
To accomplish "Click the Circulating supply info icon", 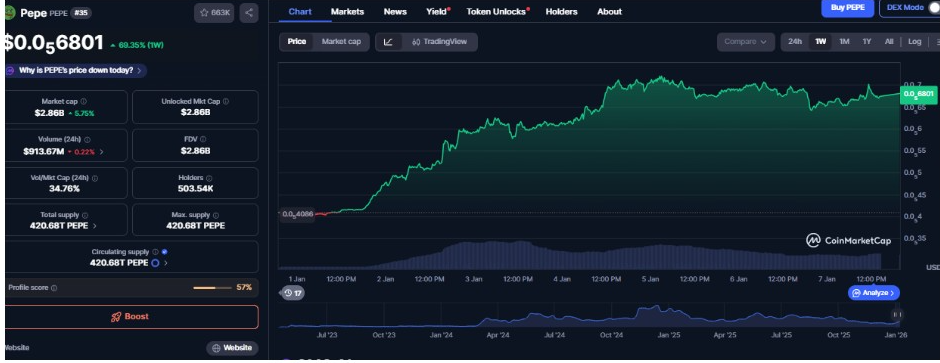I will click(x=155, y=252).
